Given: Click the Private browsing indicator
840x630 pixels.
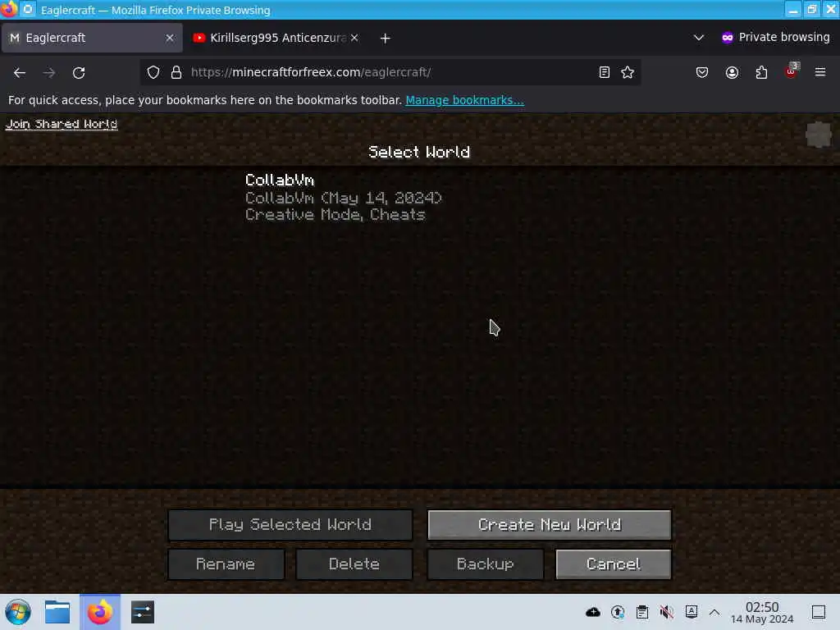Looking at the screenshot, I should click(776, 37).
